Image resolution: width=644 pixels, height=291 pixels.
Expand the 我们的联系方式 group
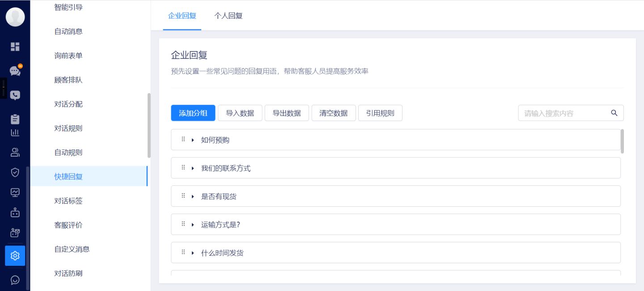click(x=193, y=168)
